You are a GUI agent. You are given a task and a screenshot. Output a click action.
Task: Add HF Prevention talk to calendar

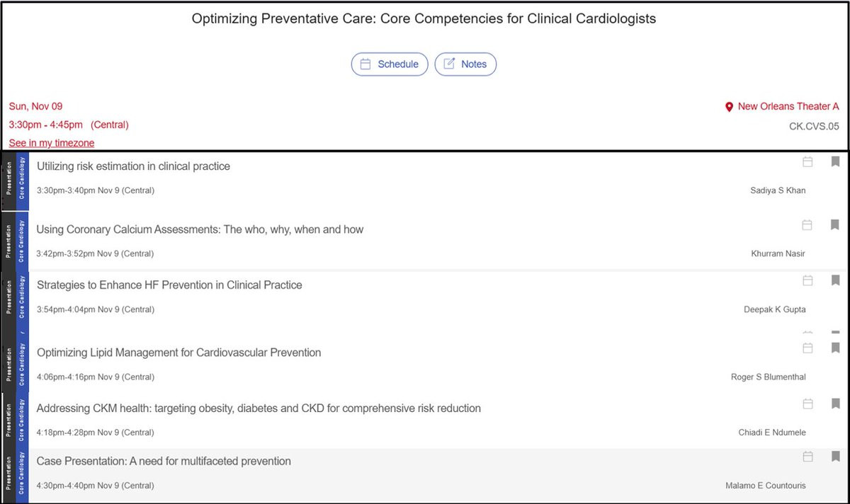point(807,281)
